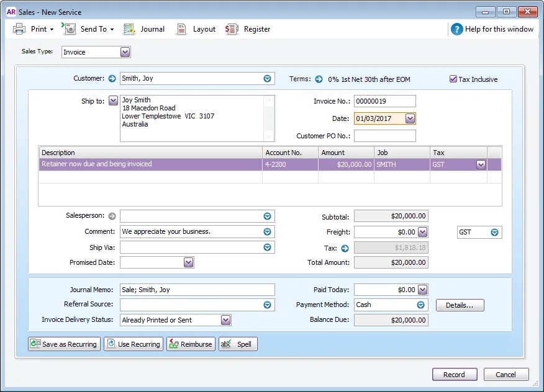
Task: Expand the Ship to address dropdown
Action: click(x=113, y=101)
